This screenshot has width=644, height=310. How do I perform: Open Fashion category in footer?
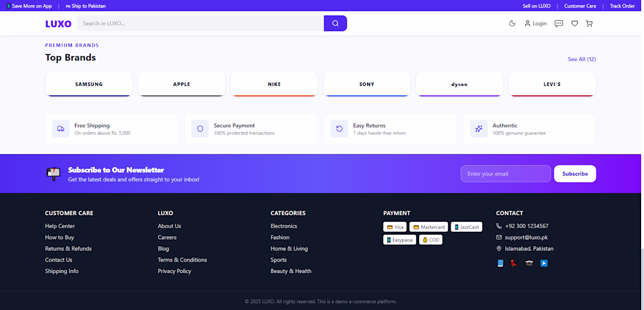pyautogui.click(x=280, y=237)
